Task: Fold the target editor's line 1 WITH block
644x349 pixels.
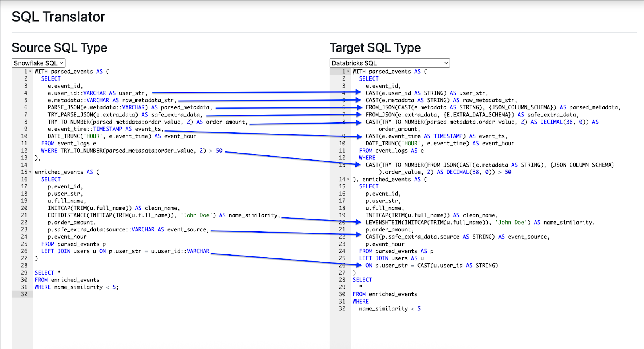Action: tap(348, 72)
